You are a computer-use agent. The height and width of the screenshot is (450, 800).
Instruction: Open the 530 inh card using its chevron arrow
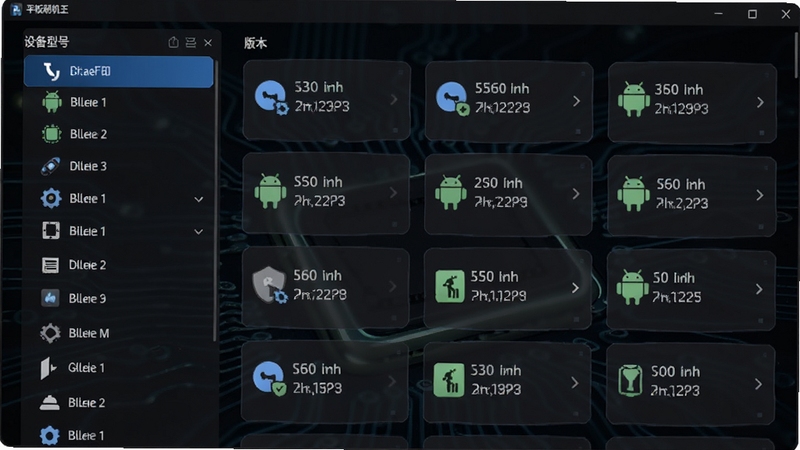[x=394, y=99]
